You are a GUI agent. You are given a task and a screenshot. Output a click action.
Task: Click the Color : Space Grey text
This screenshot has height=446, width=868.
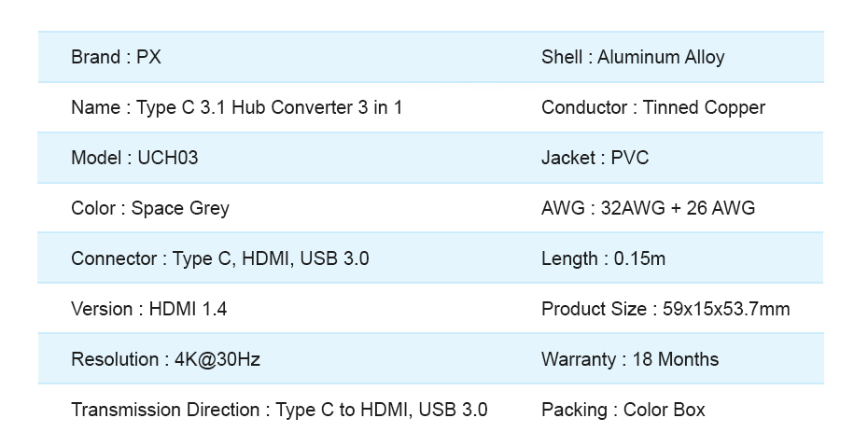point(150,209)
